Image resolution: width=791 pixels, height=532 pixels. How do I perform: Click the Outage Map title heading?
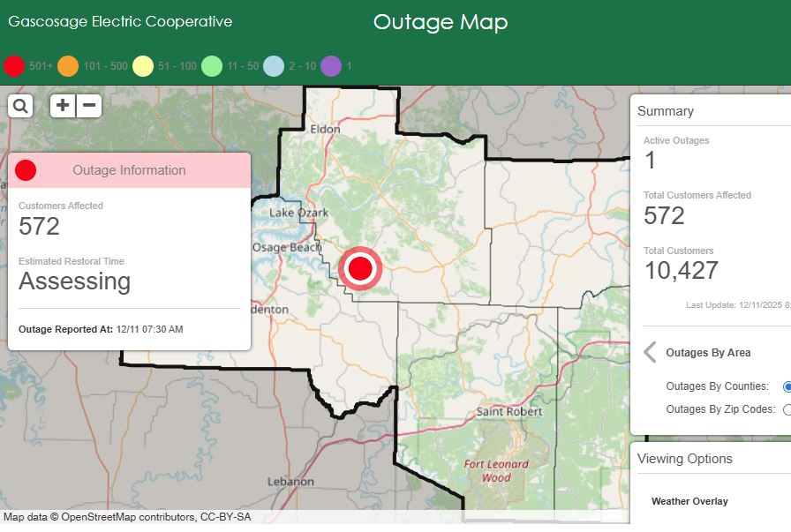[441, 23]
